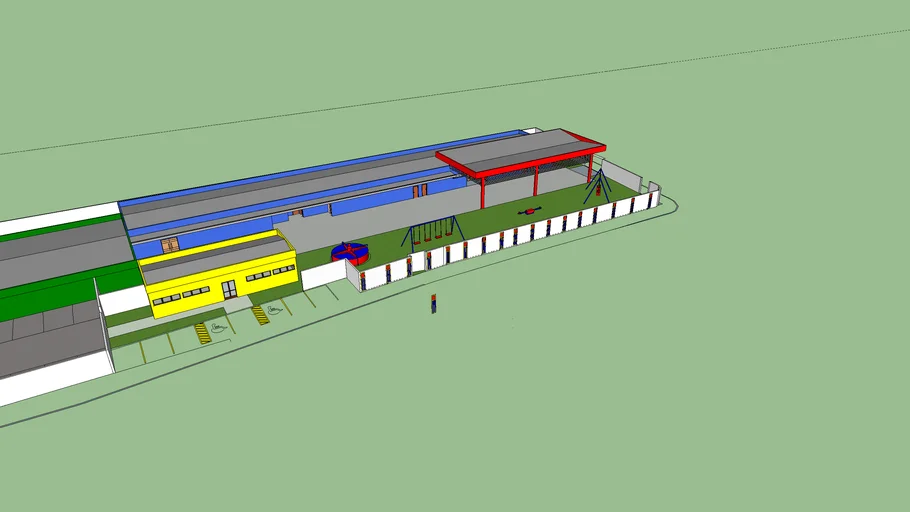Click the yellow building's entrance door
This screenshot has height=512, width=910.
[x=229, y=289]
